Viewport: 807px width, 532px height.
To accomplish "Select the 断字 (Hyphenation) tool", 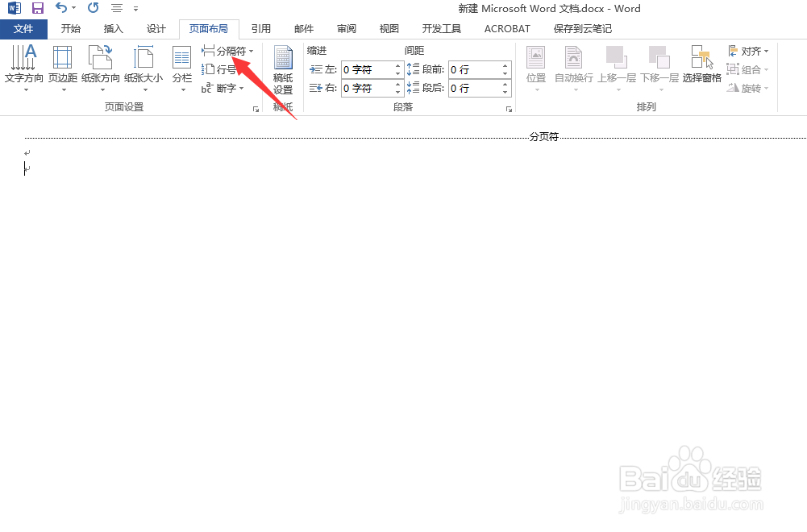I will point(223,88).
